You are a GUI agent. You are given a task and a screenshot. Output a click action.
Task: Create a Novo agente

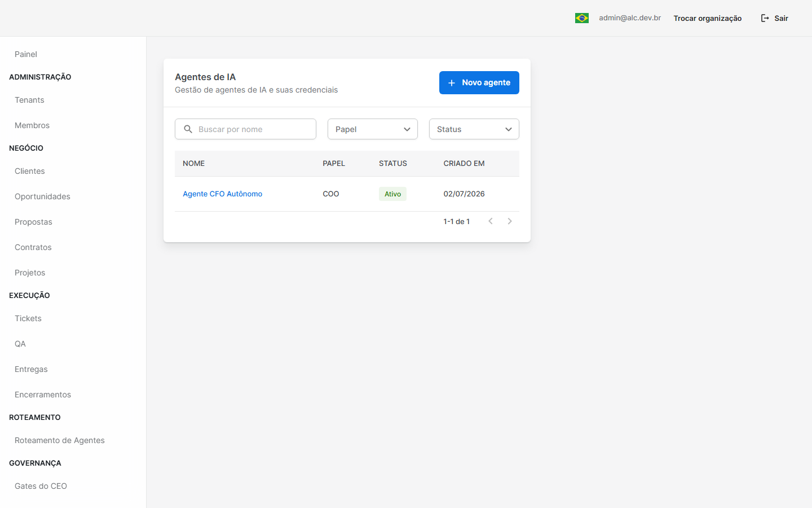pos(479,82)
